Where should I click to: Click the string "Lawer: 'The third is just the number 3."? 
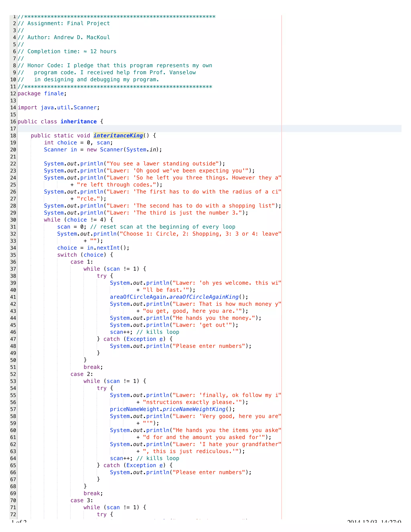tap(174, 213)
